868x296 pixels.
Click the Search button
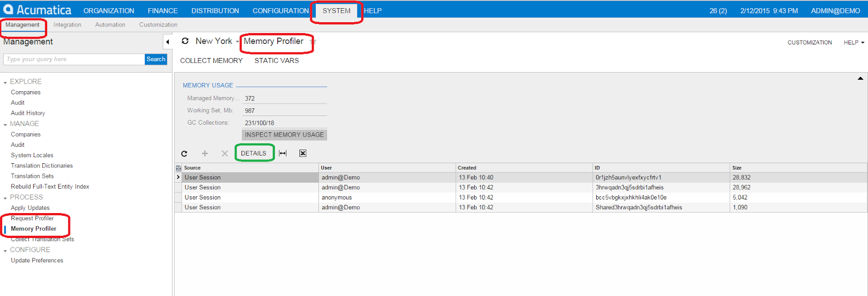[156, 59]
